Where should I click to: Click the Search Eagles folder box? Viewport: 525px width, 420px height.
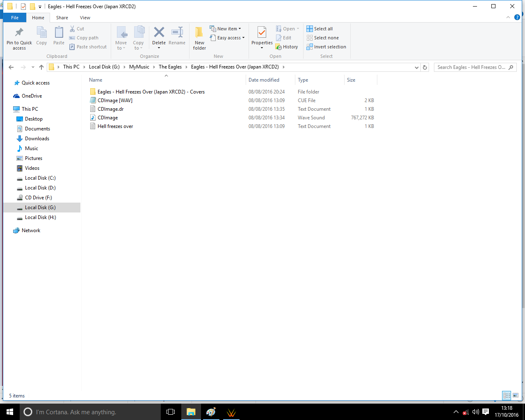475,67
